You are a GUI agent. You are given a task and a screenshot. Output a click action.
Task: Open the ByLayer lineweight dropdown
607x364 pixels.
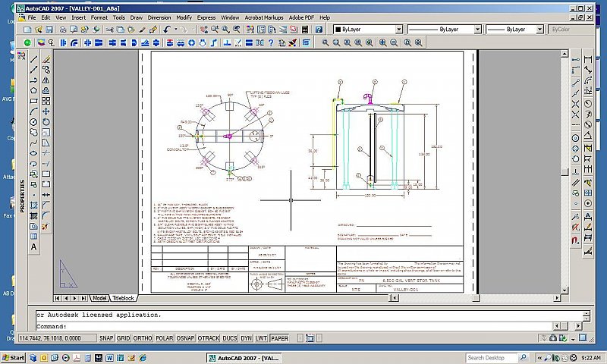click(516, 29)
